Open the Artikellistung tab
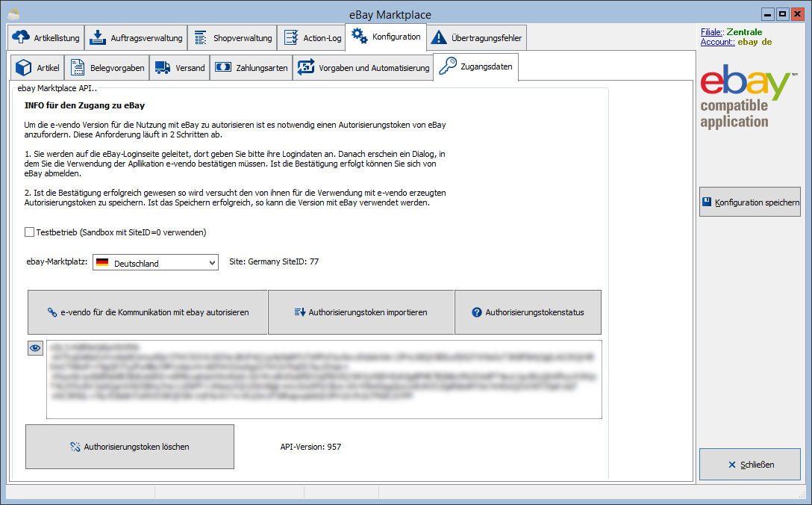Viewport: 812px width, 505px height. (46, 38)
